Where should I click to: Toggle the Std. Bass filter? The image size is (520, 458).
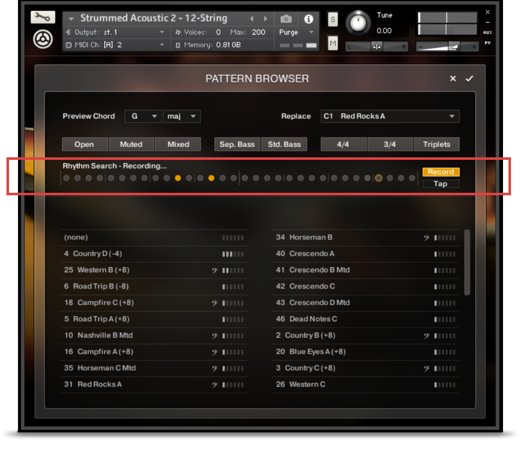(284, 144)
